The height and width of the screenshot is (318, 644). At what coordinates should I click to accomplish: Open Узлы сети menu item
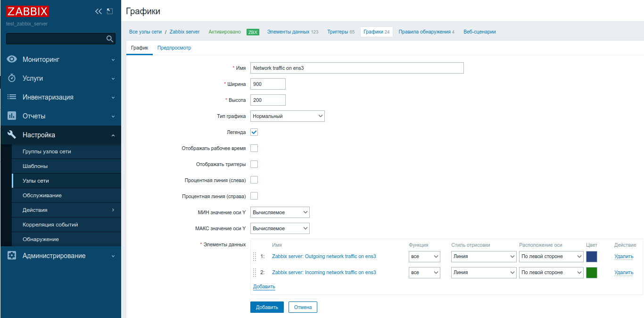coord(66,181)
